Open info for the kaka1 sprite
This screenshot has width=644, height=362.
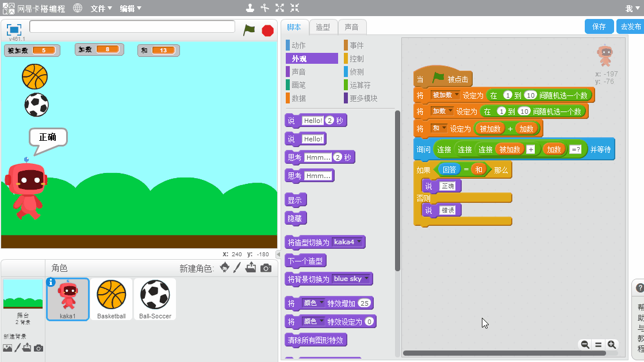51,282
